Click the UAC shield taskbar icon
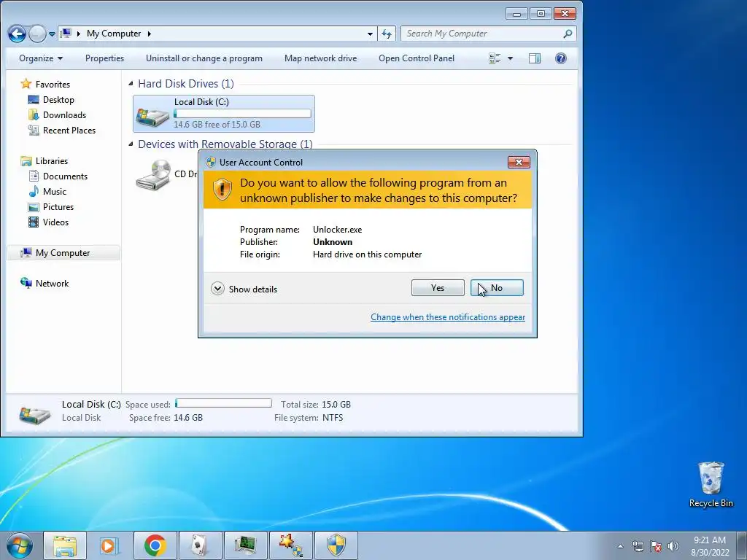Viewport: 747px width, 560px height. (x=336, y=545)
